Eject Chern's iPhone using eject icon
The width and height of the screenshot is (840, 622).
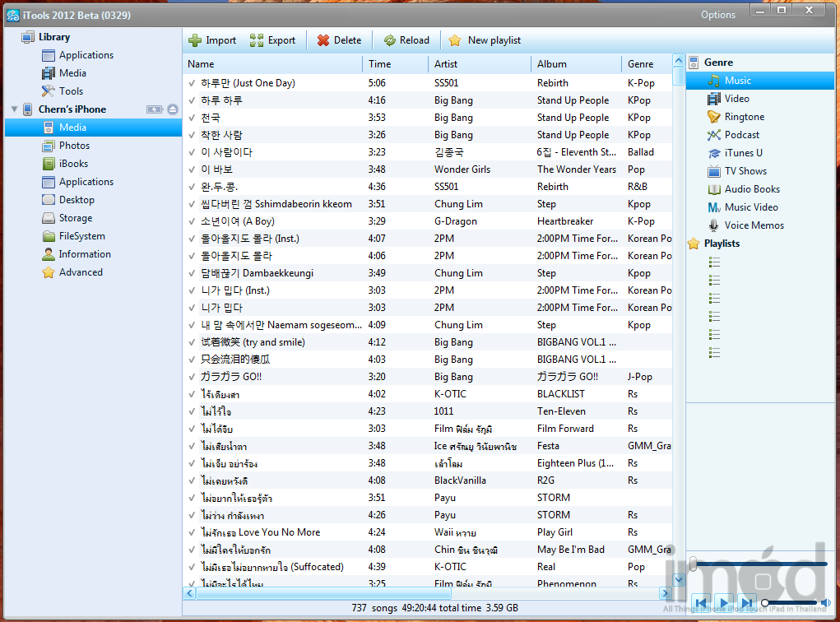[173, 109]
